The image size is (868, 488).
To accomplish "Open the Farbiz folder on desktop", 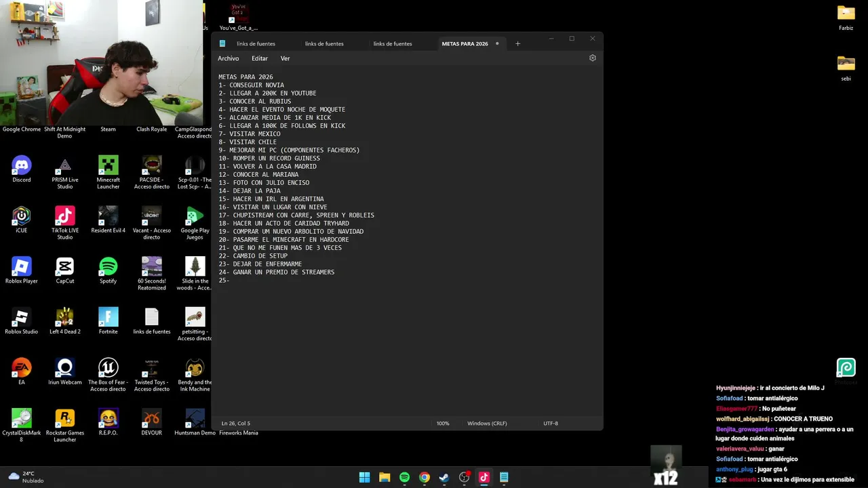I will click(x=846, y=18).
